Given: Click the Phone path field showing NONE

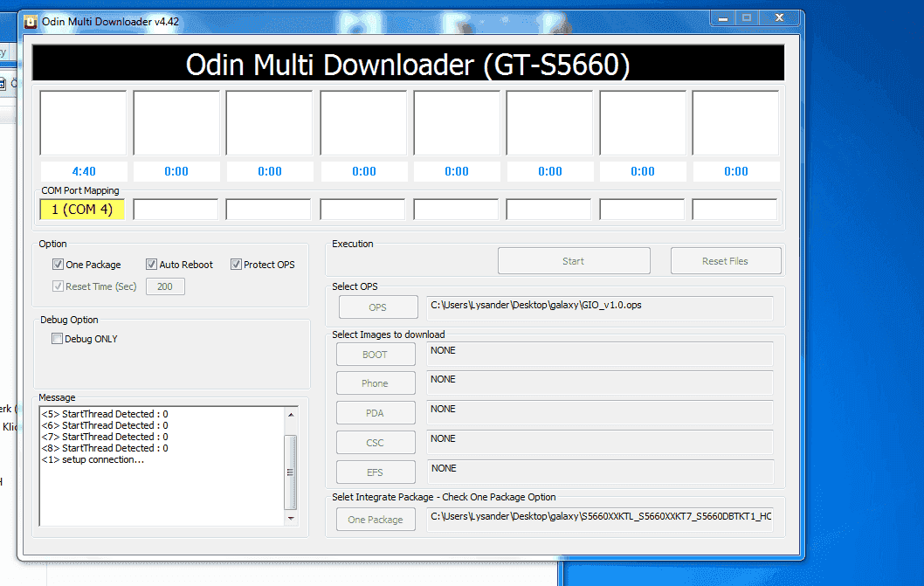Looking at the screenshot, I should pyautogui.click(x=600, y=383).
